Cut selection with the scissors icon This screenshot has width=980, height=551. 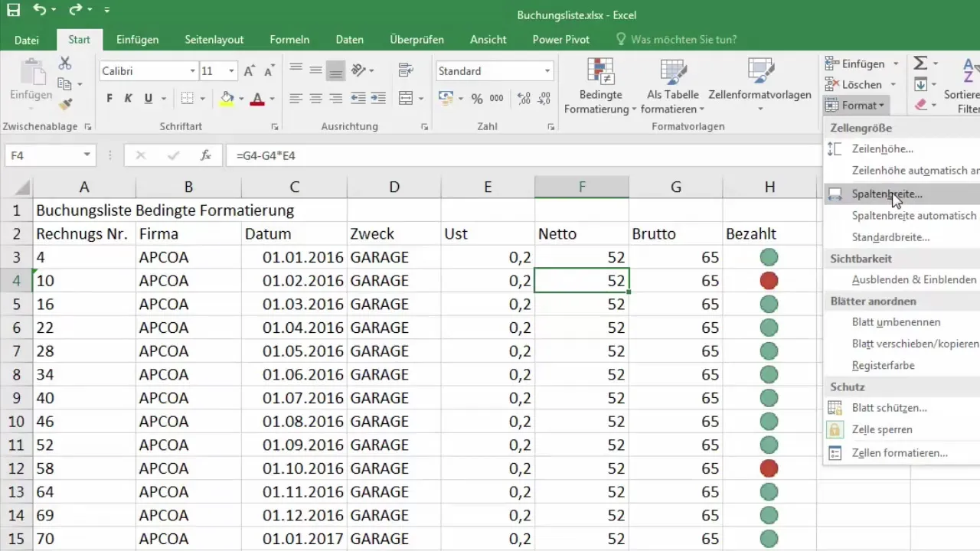[x=65, y=64]
